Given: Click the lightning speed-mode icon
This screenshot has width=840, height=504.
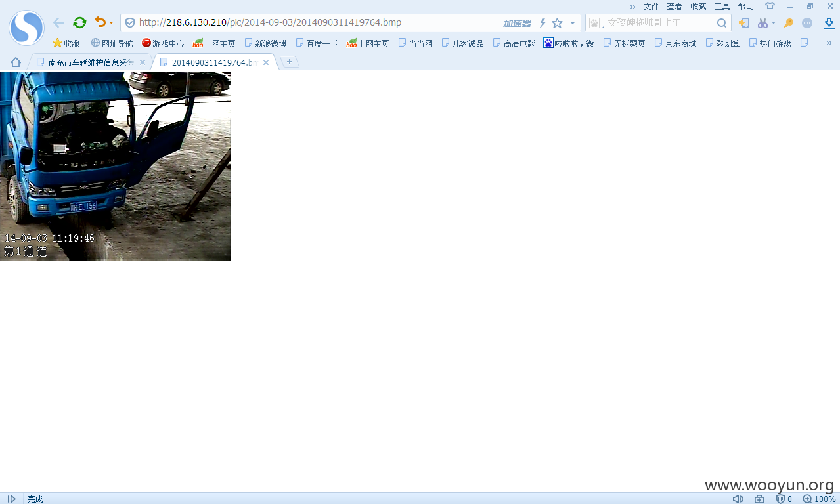Looking at the screenshot, I should (542, 23).
